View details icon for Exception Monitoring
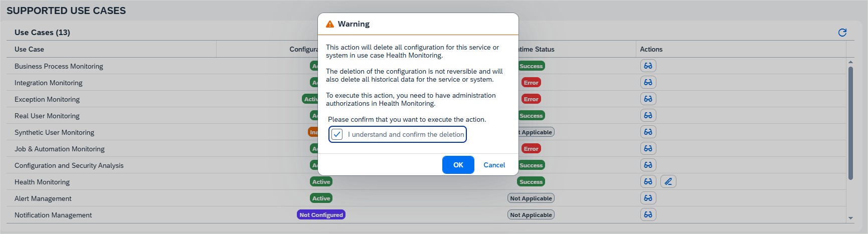 click(648, 99)
